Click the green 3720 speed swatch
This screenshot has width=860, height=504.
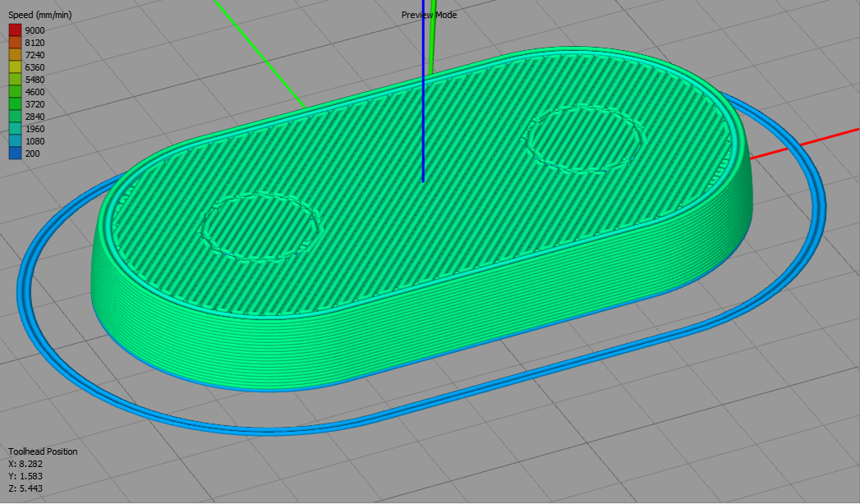[x=15, y=104]
